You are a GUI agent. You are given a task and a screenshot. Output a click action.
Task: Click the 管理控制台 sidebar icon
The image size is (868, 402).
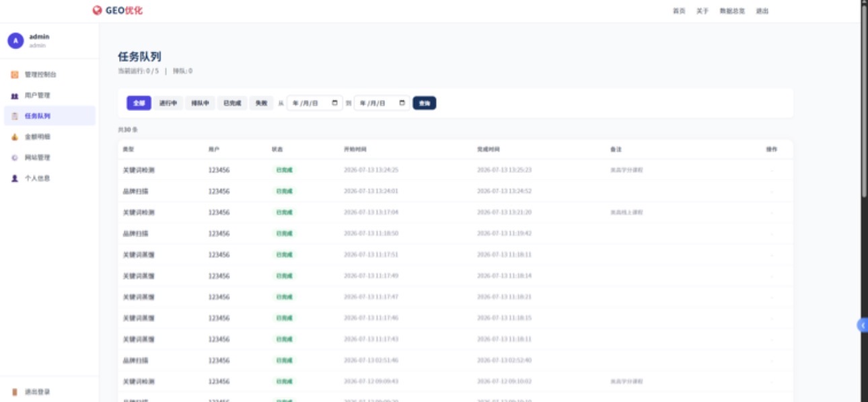(15, 75)
